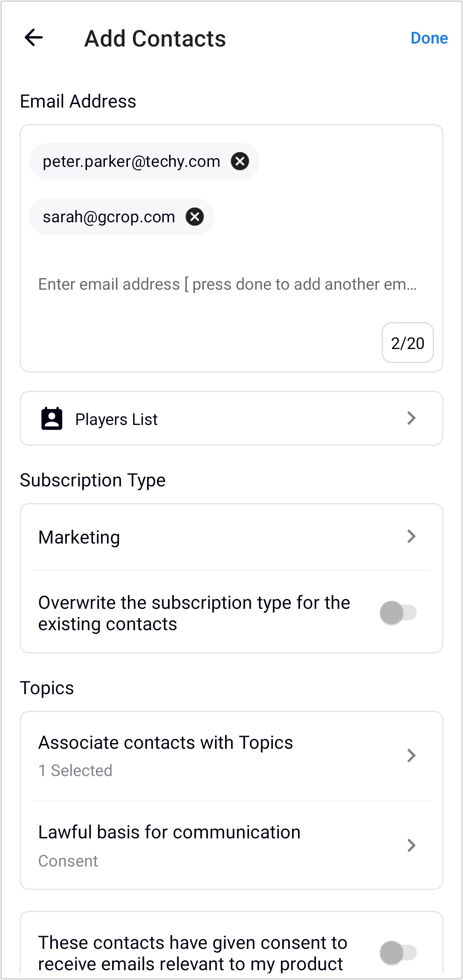Go back using the arrow icon
This screenshot has width=463, height=980.
[34, 38]
